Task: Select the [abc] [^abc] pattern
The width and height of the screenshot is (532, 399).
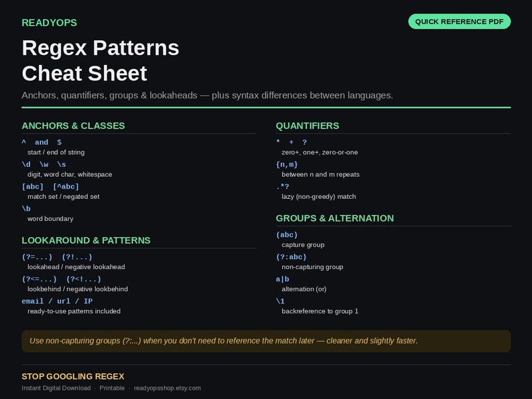Action: click(x=50, y=187)
